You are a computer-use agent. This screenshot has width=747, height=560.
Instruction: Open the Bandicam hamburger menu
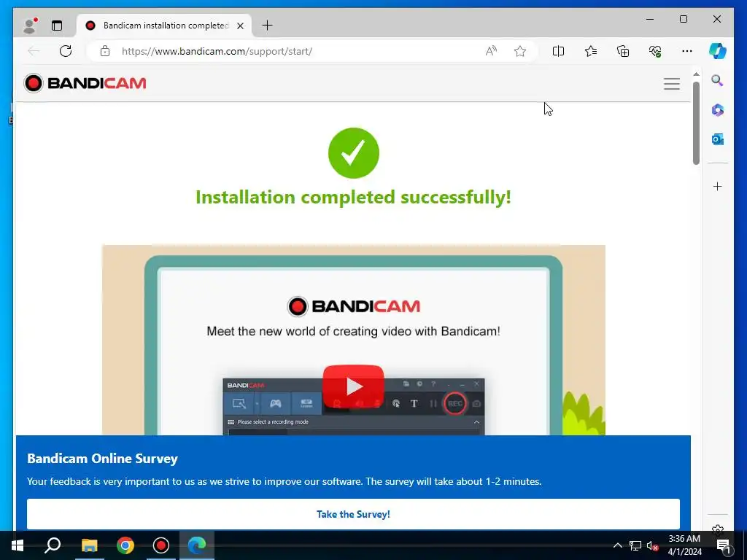(x=672, y=84)
